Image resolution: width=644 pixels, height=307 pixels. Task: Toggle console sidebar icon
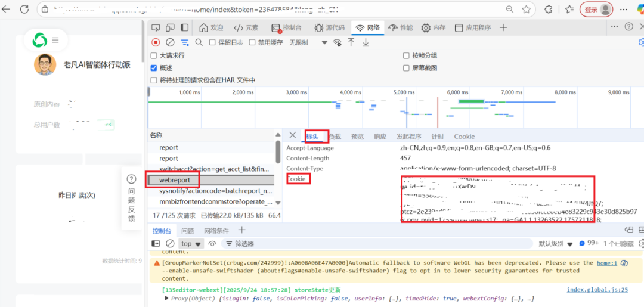(156, 243)
